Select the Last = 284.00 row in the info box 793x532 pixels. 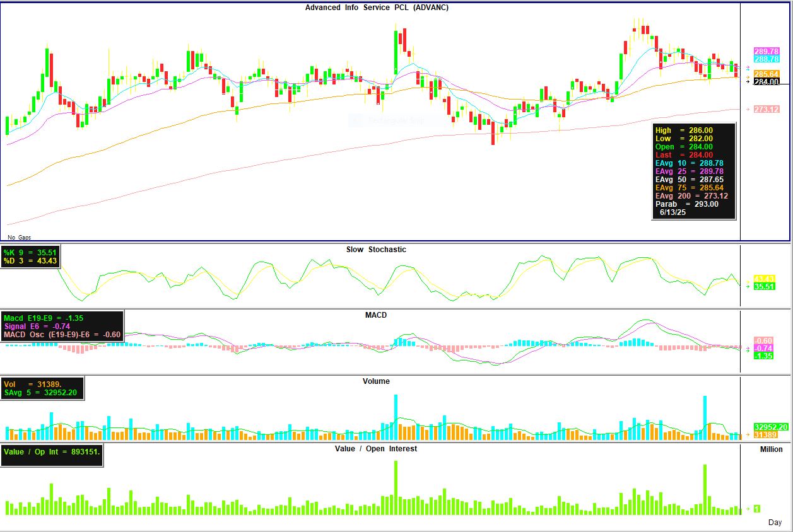click(684, 155)
